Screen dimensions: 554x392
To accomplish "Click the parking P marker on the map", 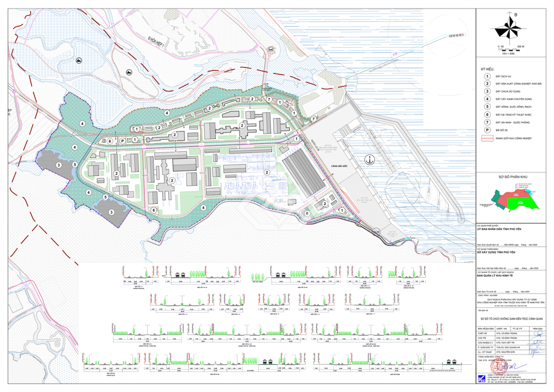I will (122, 140).
